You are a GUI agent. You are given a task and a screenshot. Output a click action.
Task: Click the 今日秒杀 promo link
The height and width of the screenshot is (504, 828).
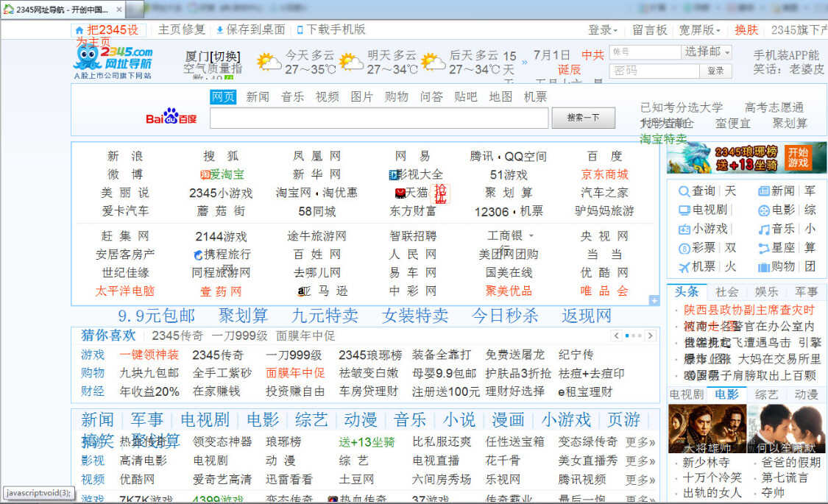coord(505,316)
